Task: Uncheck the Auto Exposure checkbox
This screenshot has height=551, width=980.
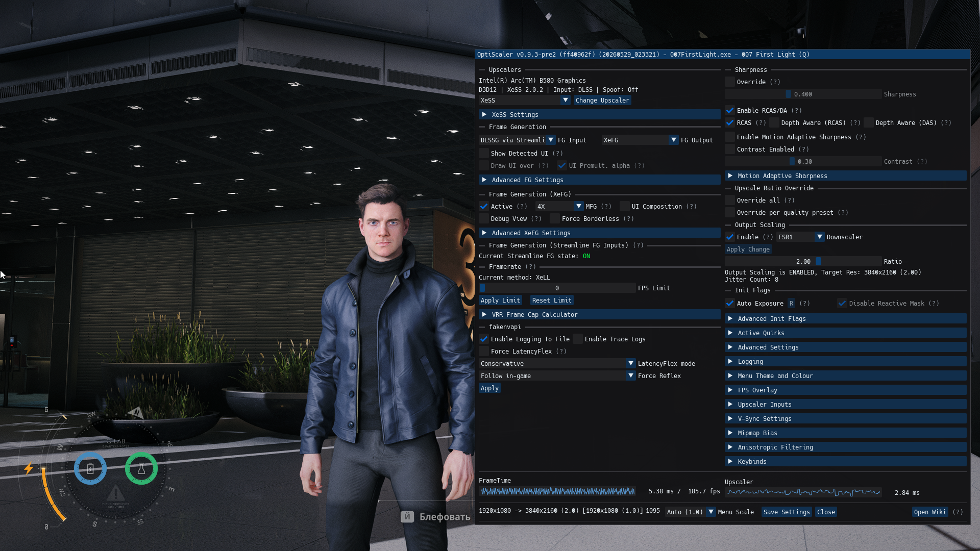Action: (730, 304)
